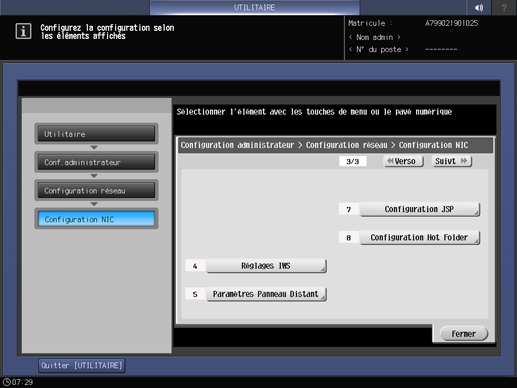This screenshot has height=388, width=517.
Task: Close the panel with Fermer
Action: 464,334
